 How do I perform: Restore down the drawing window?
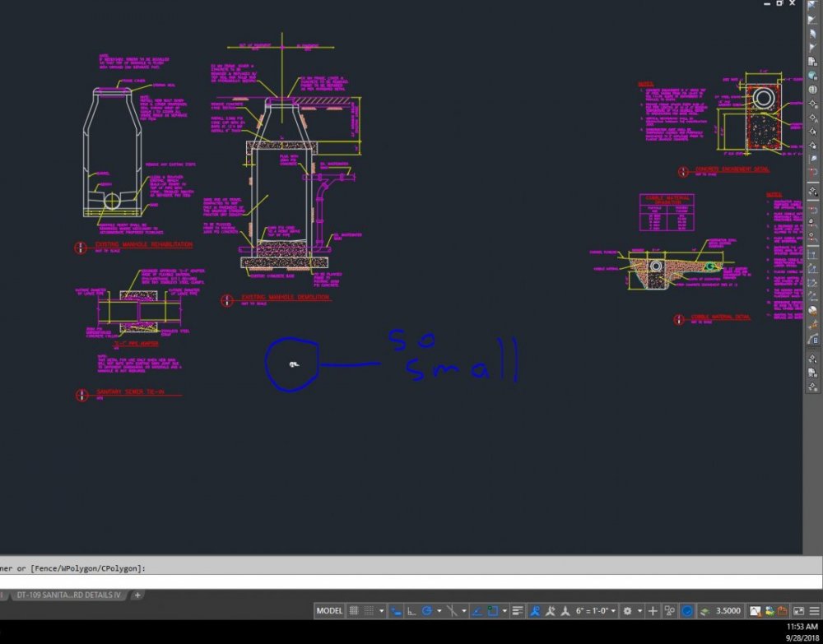pyautogui.click(x=779, y=3)
